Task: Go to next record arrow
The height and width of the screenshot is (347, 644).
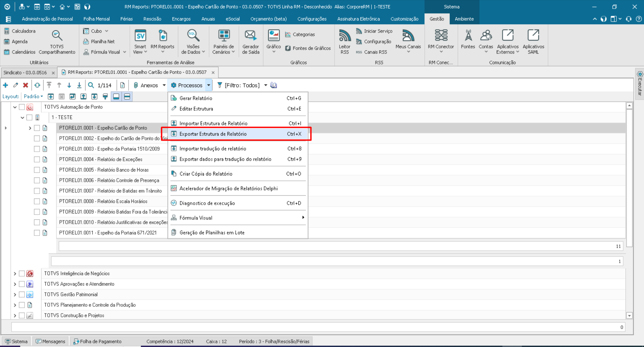Action: pyautogui.click(x=69, y=85)
